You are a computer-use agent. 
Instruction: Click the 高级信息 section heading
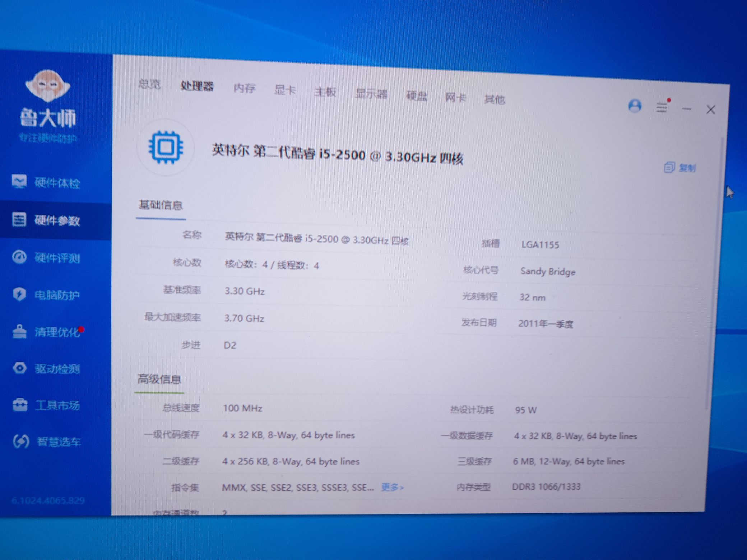pos(159,379)
